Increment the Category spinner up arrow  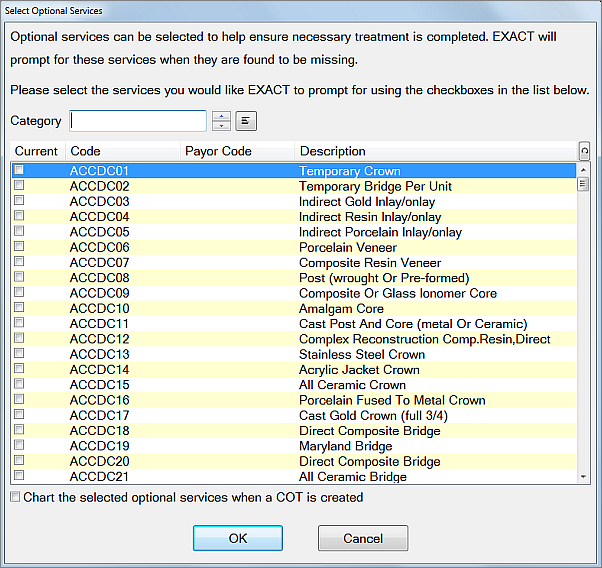(x=222, y=116)
